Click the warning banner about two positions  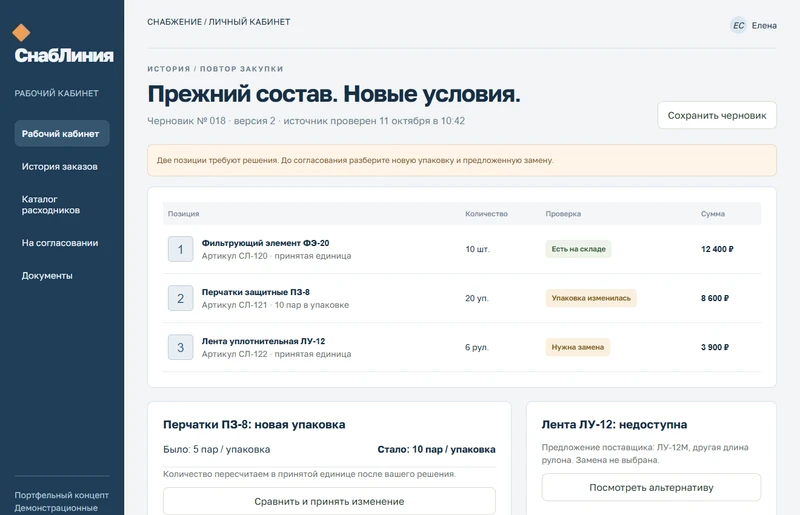[x=462, y=160]
